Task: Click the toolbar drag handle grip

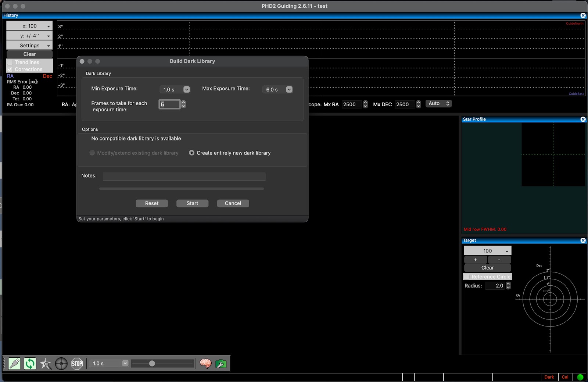Action: pos(4,364)
